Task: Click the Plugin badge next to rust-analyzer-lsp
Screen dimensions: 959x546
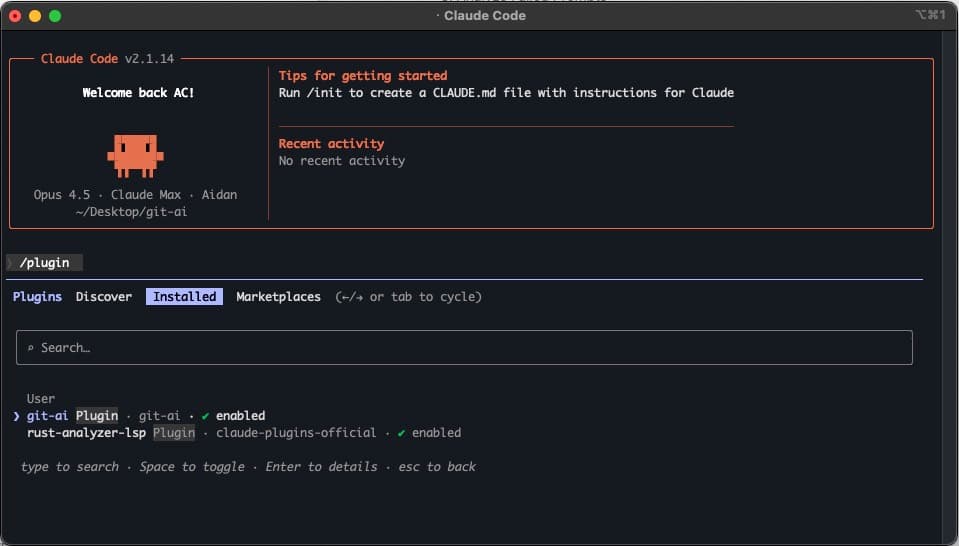Action: point(174,433)
